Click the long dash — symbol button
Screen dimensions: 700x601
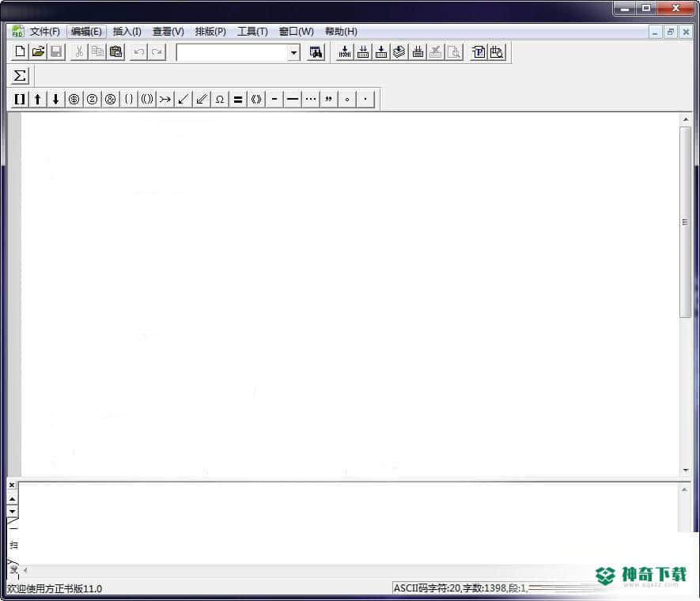coord(293,99)
